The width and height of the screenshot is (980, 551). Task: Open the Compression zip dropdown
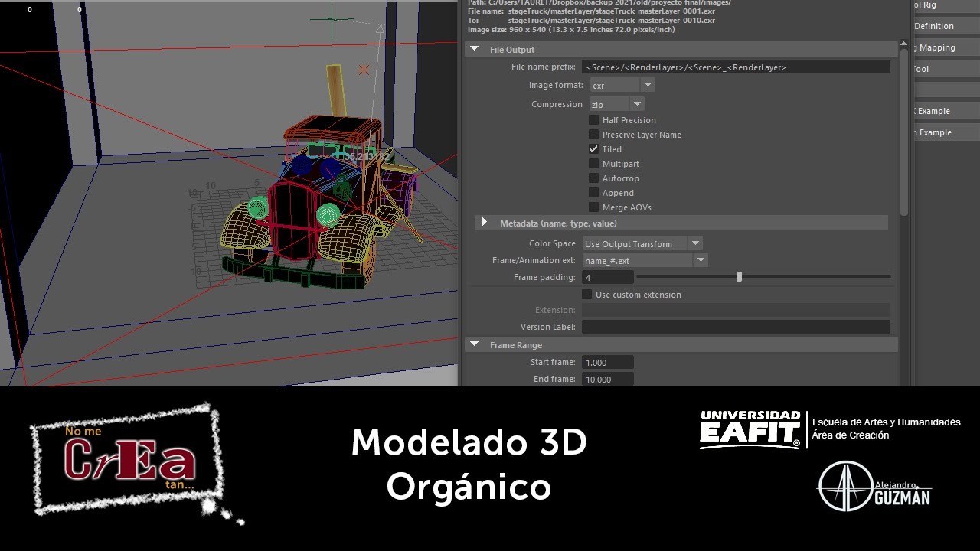click(616, 104)
